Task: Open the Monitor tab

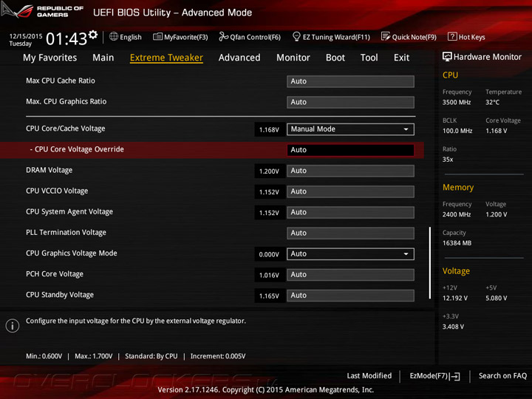Action: [293, 58]
